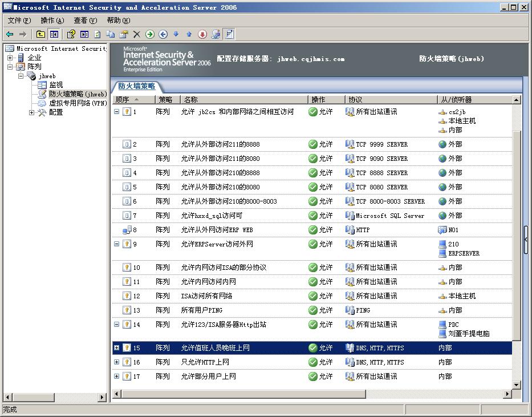Image resolution: width=532 pixels, height=417 pixels.
Task: Select the 防火墙策略 tab
Action: coord(137,86)
